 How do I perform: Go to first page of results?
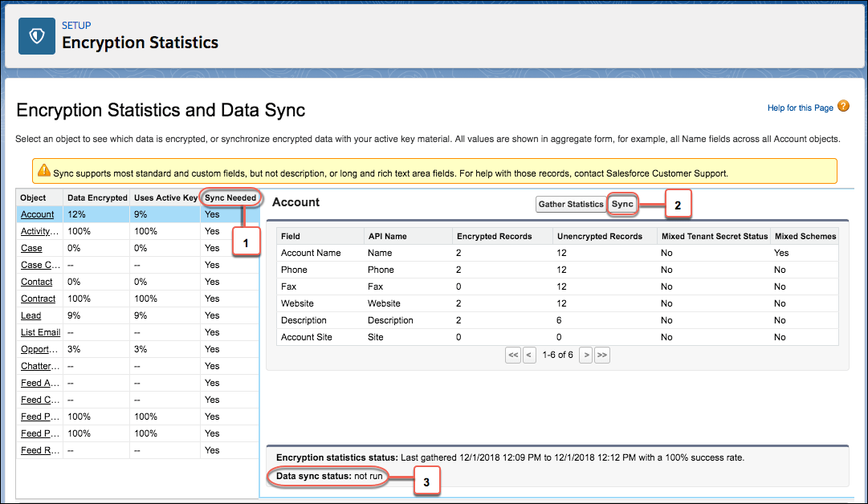[x=513, y=355]
